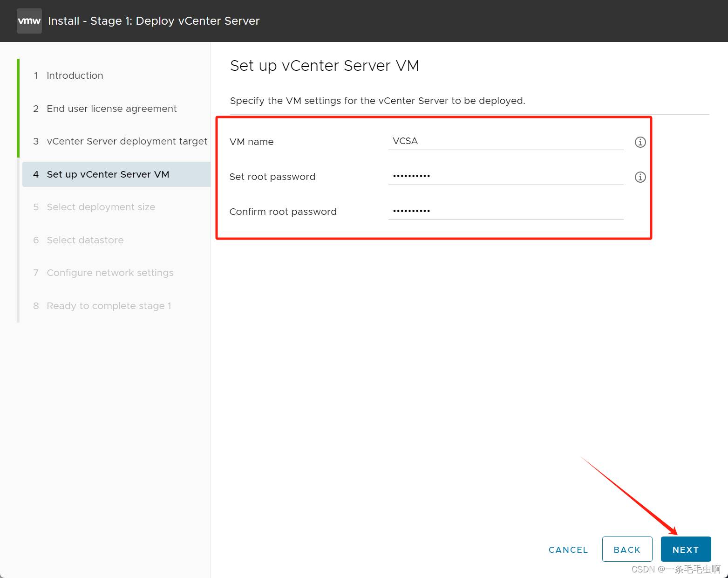
Task: Click the Set root password field
Action: tap(505, 176)
